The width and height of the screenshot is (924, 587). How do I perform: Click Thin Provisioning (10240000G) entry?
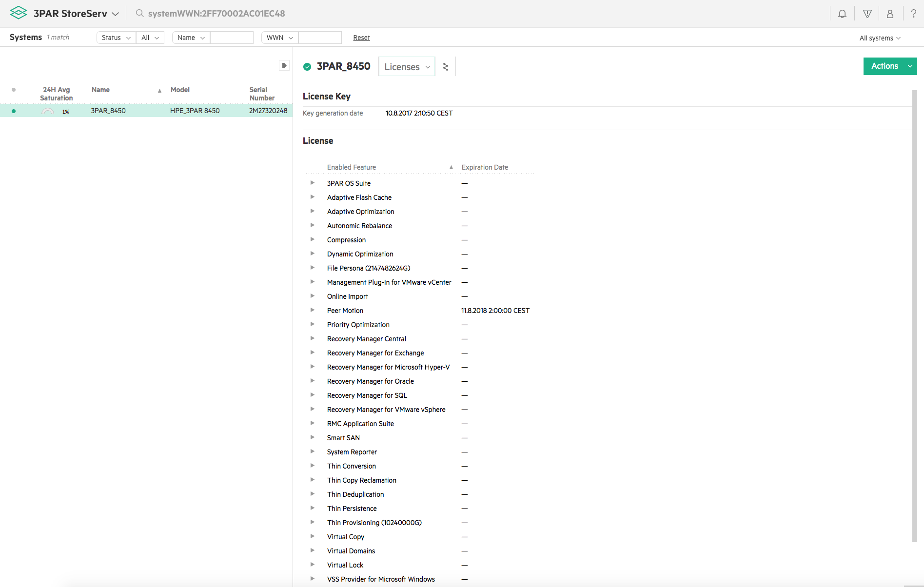[374, 523]
